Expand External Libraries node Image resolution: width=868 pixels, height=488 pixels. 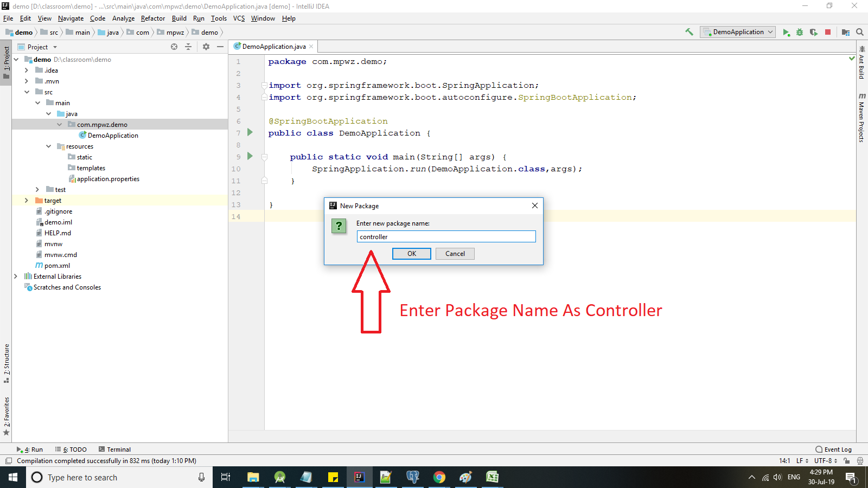pyautogui.click(x=16, y=277)
